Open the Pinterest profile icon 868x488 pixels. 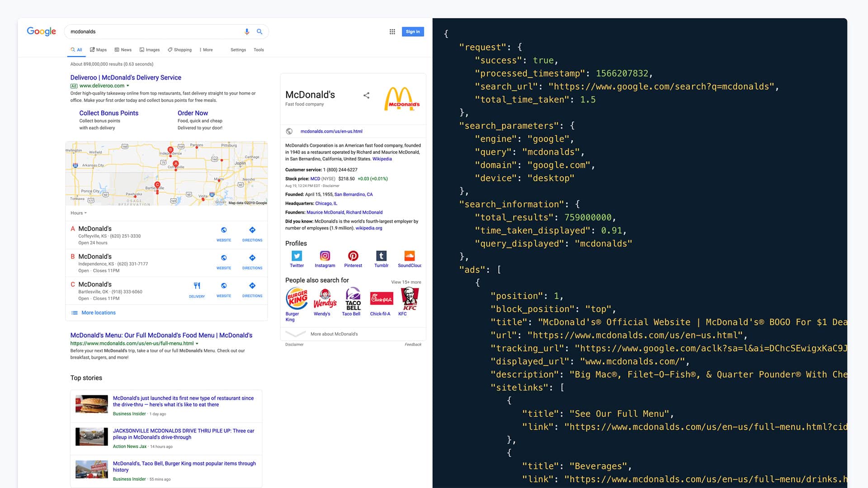coord(353,256)
